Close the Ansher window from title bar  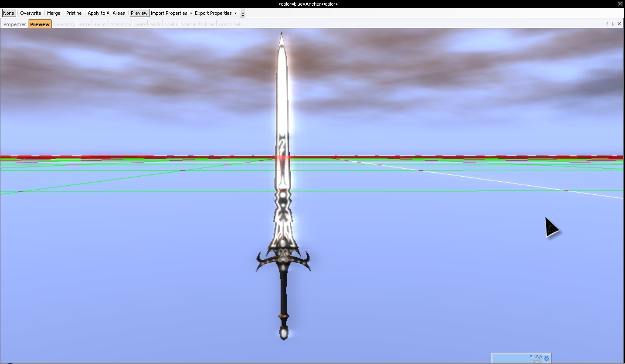click(x=620, y=4)
